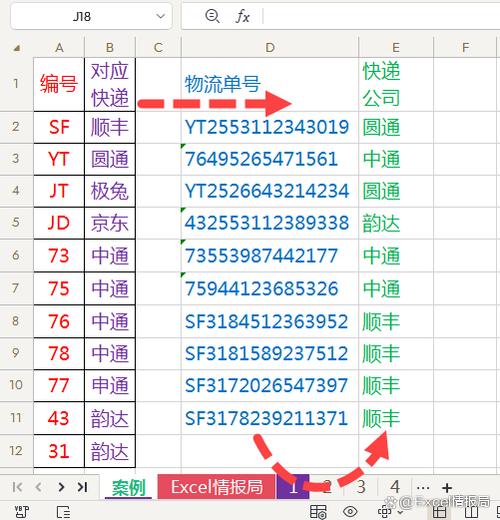Select sheet tab 2

coord(327,487)
